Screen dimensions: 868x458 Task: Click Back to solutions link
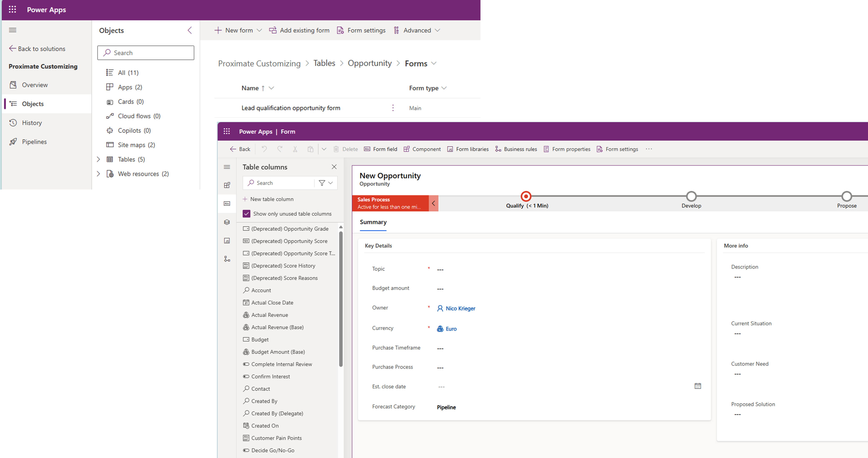37,49
